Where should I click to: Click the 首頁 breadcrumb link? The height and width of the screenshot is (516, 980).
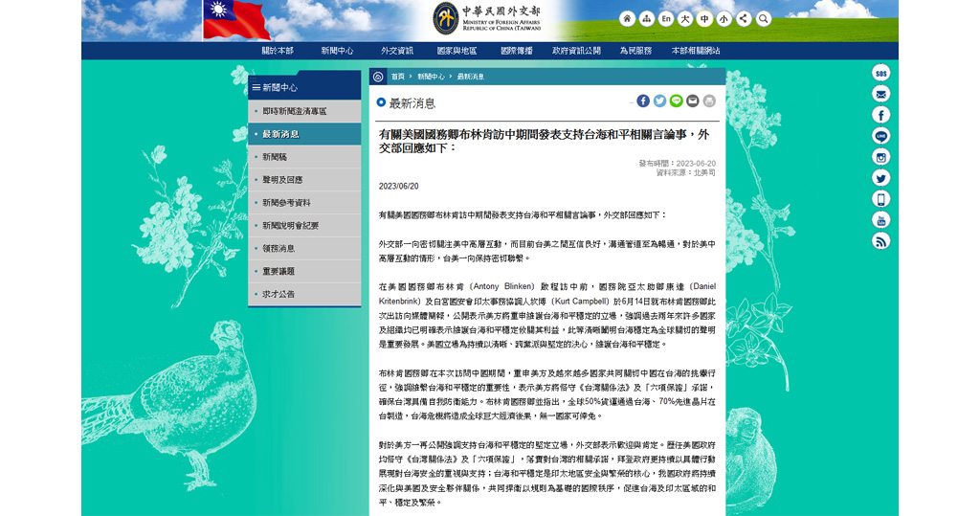[x=397, y=76]
